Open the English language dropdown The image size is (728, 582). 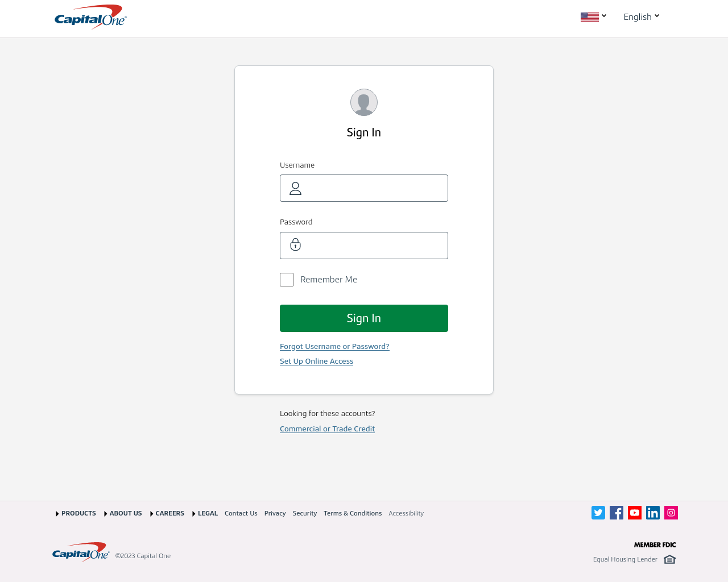(641, 16)
